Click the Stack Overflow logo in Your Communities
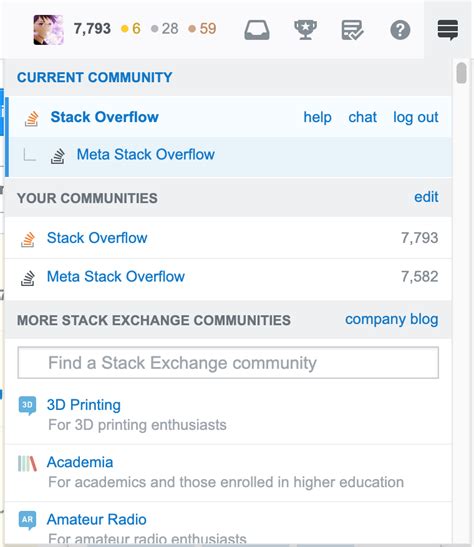Image resolution: width=474 pixels, height=547 pixels. coord(28,239)
